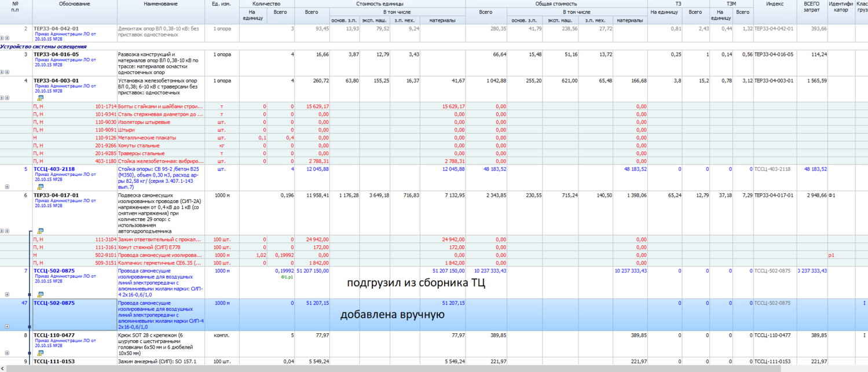
Task: Select resource row 403-1180 Стойка железобетонная
Action: click(x=434, y=161)
